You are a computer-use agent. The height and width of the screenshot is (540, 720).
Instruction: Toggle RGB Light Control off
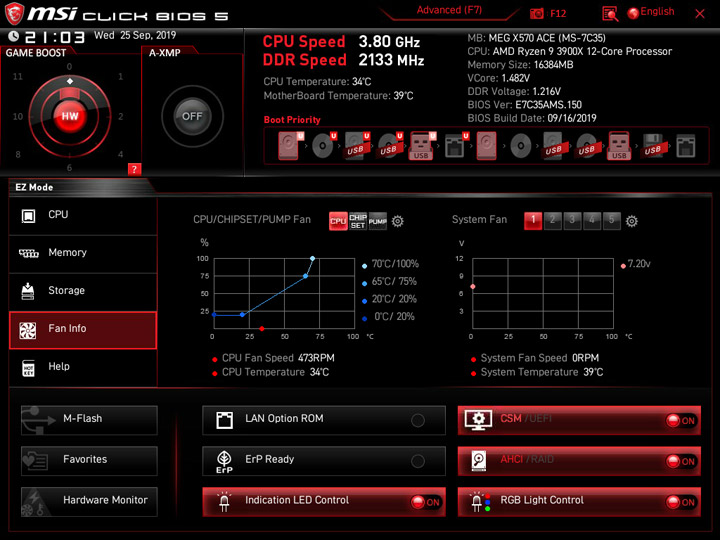pyautogui.click(x=579, y=501)
